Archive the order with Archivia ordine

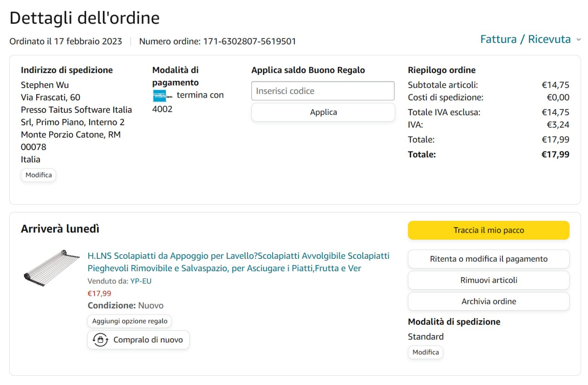[x=488, y=301]
